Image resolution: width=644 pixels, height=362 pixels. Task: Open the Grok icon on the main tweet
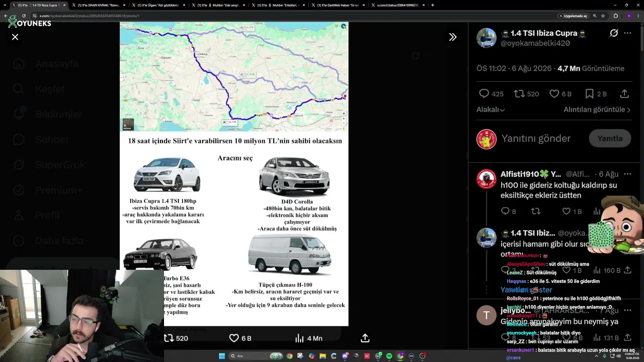(x=614, y=33)
